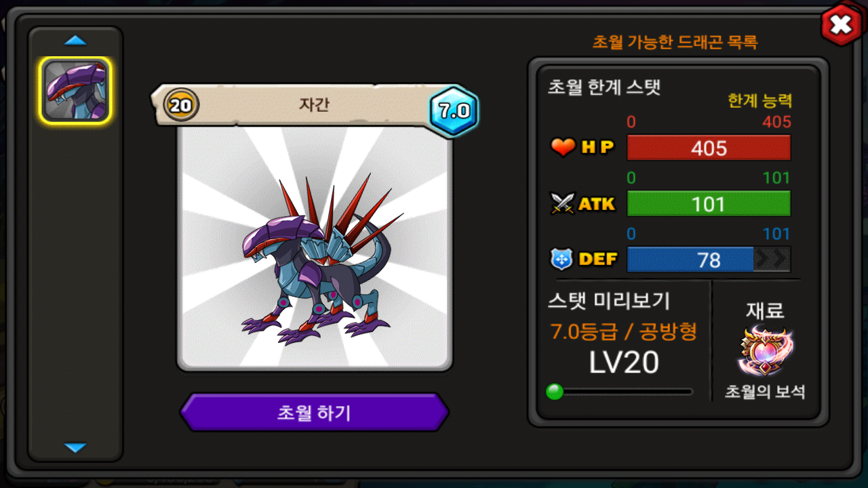Tap the level 20 gold coin badge

point(181,105)
